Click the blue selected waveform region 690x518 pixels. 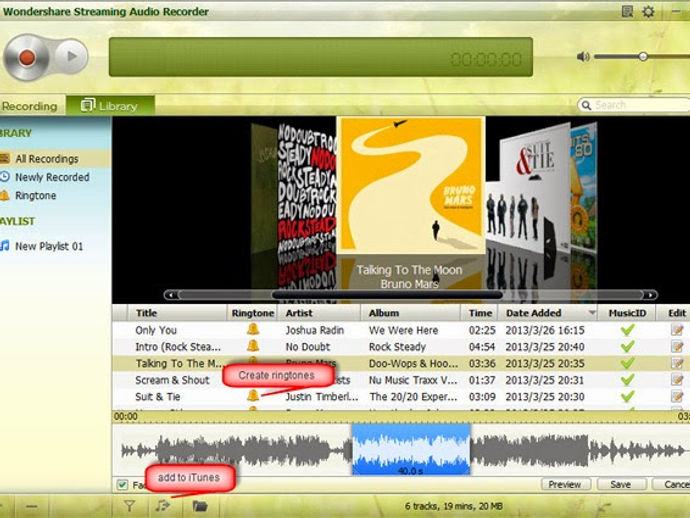coord(411,449)
